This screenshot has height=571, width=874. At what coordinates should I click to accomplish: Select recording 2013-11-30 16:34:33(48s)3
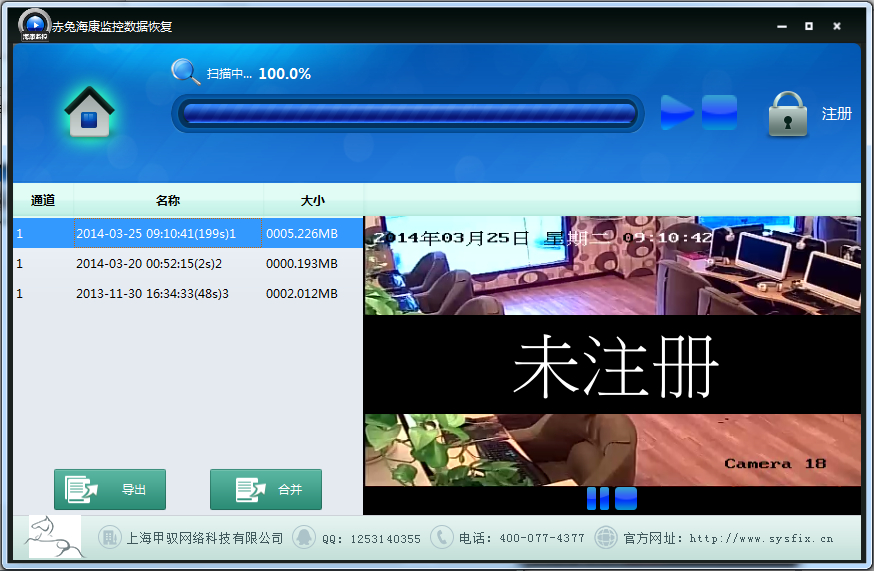152,294
